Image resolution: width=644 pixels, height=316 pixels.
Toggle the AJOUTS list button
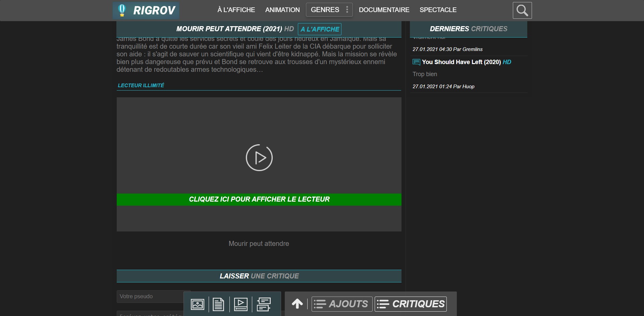[x=342, y=304]
